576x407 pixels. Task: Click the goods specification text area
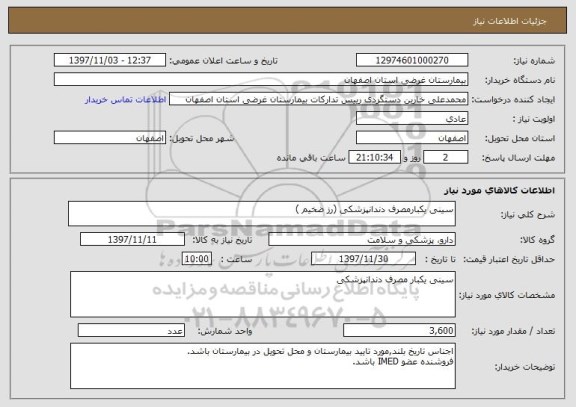(263, 294)
